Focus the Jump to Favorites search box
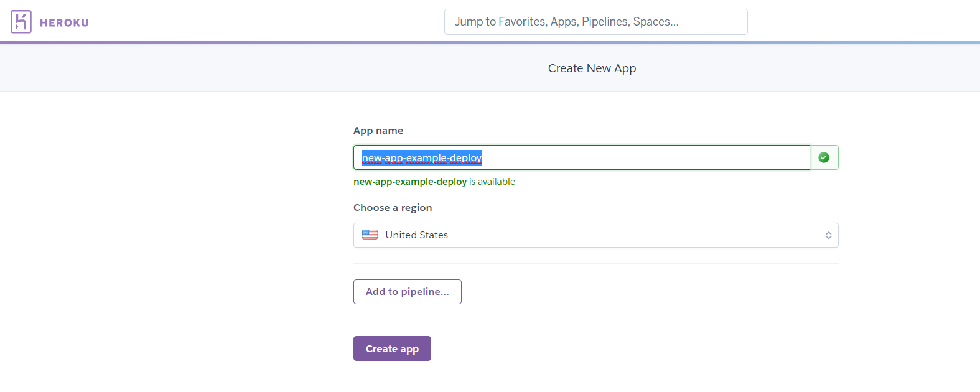Viewport: 980px width, 392px height. 595,22
